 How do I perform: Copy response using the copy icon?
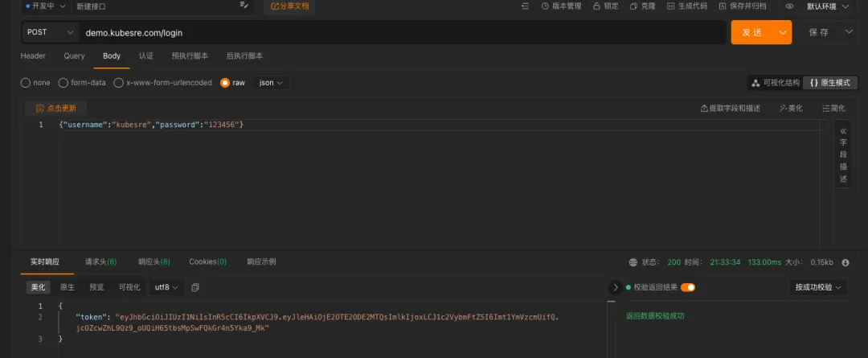pyautogui.click(x=195, y=287)
